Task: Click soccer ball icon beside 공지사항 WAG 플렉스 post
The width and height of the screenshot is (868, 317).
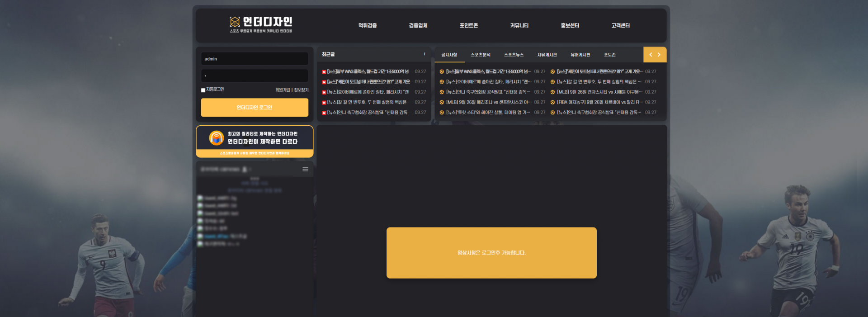Action: pyautogui.click(x=442, y=71)
